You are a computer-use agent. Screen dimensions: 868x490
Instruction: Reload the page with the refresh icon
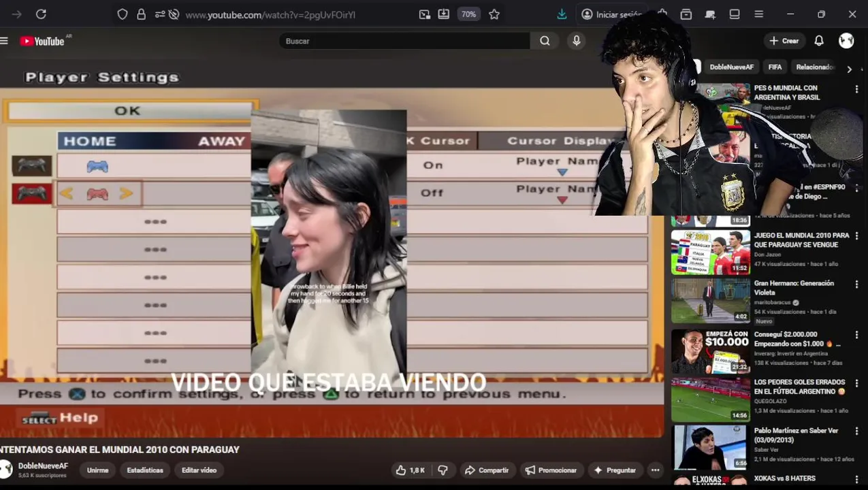click(41, 14)
